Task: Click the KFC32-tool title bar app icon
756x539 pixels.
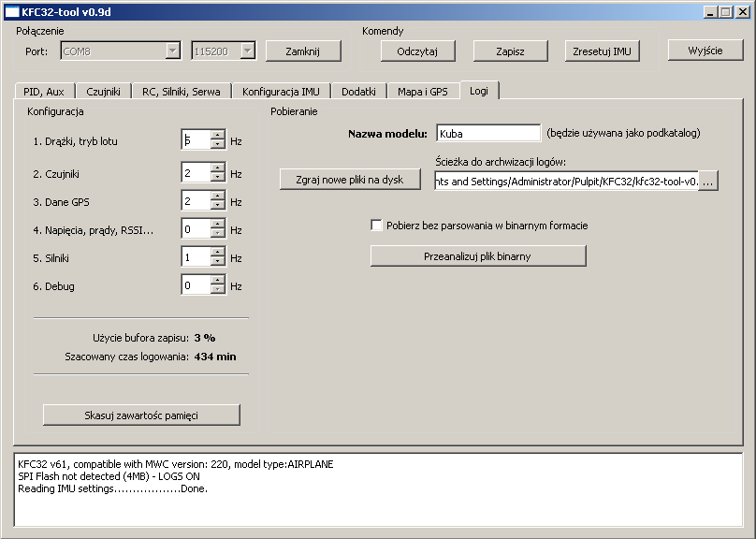Action: click(12, 12)
